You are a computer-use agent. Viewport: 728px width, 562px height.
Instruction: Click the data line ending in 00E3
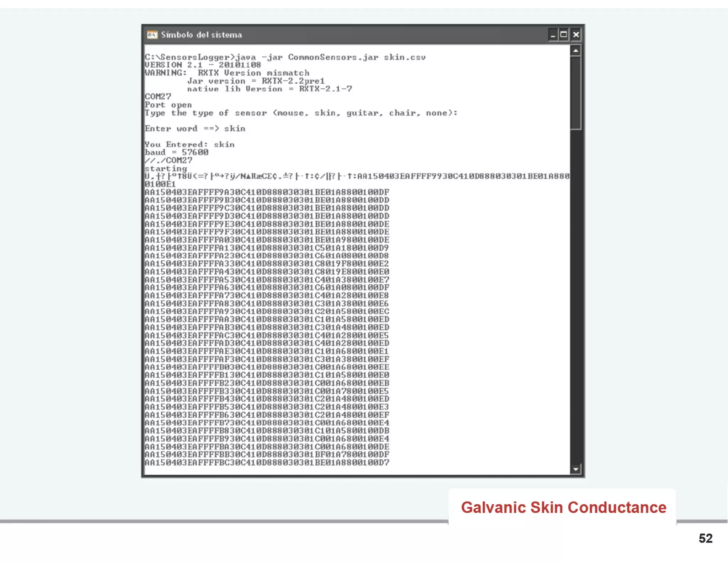pos(267,407)
